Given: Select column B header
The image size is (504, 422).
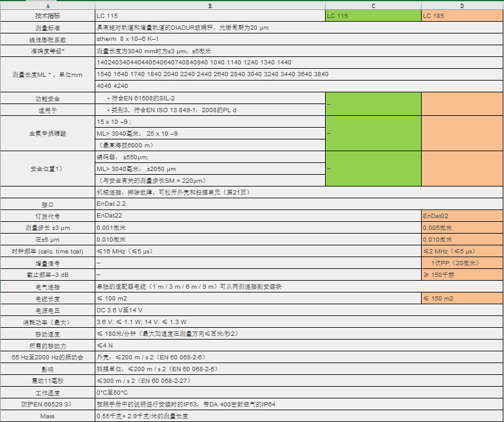Looking at the screenshot, I should point(210,6).
